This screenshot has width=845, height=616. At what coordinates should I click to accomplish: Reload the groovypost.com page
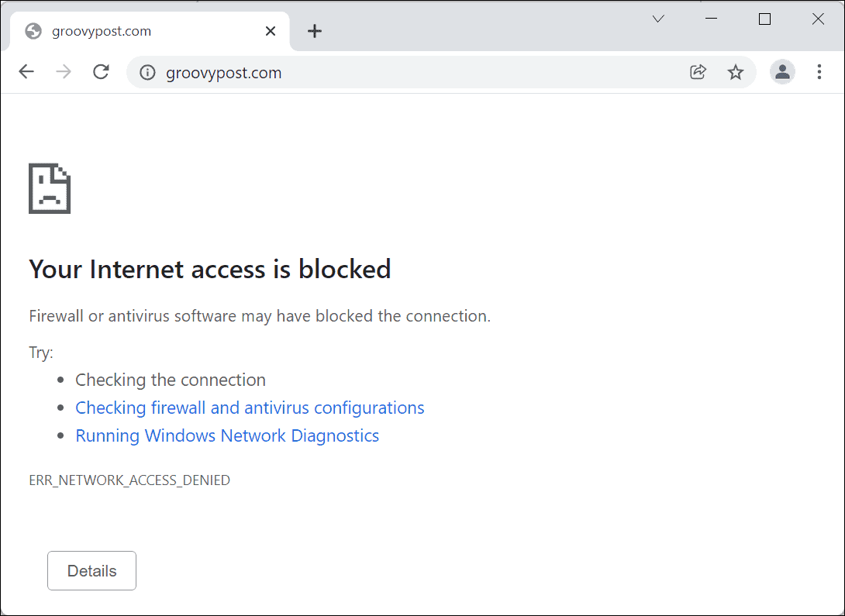(101, 71)
